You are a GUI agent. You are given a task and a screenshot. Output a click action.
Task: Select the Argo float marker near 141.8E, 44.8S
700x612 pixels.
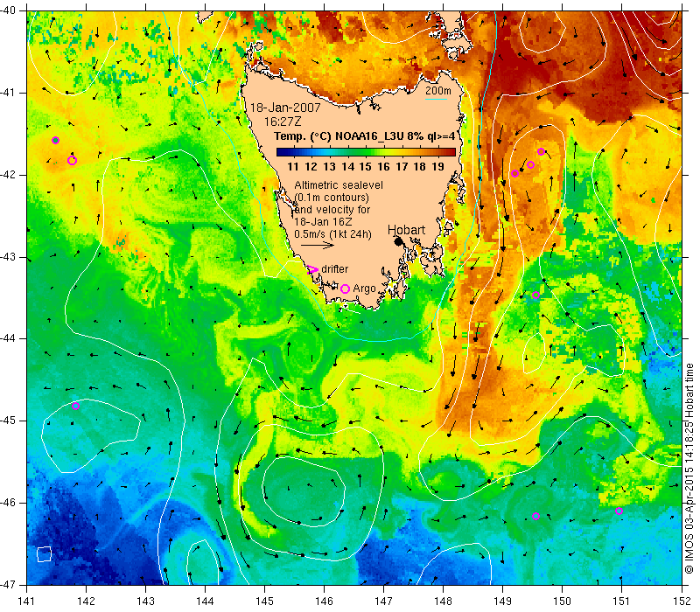[75, 406]
